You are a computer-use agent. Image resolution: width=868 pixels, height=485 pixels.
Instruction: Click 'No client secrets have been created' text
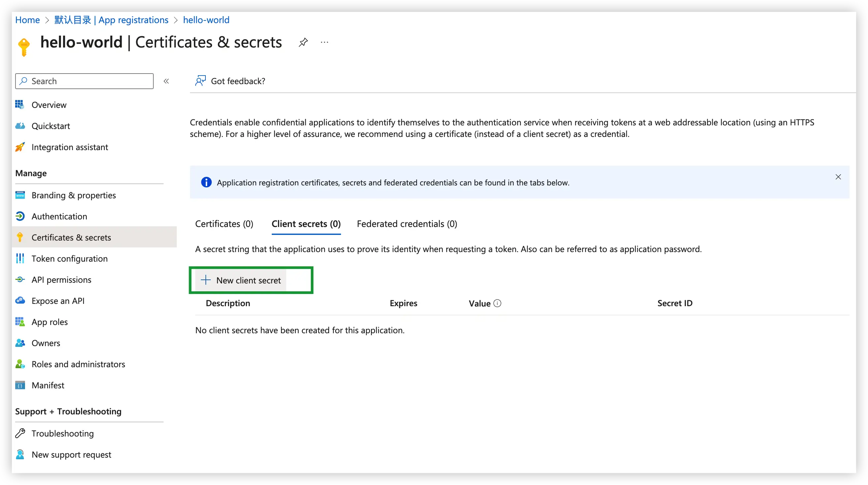299,330
